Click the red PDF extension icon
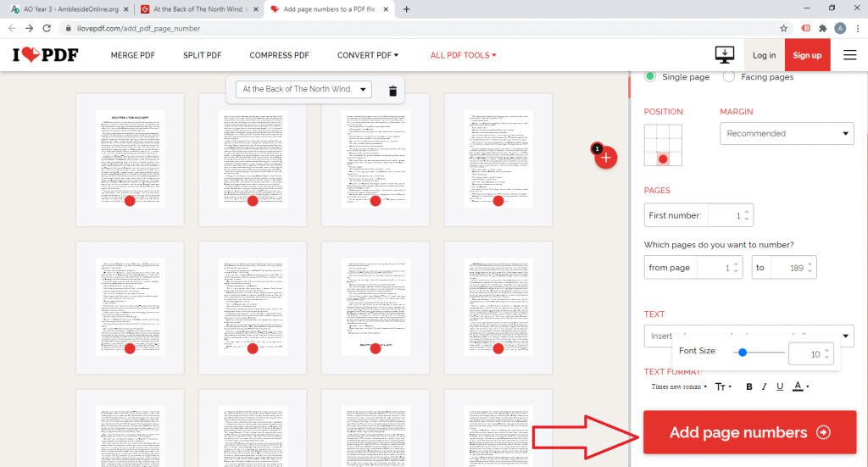Screen dimensions: 868x467 [x=805, y=28]
